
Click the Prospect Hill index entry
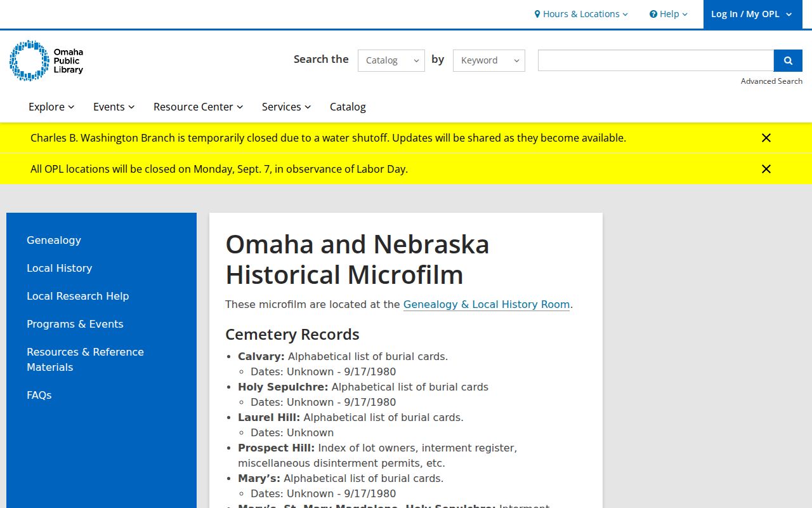pos(377,455)
